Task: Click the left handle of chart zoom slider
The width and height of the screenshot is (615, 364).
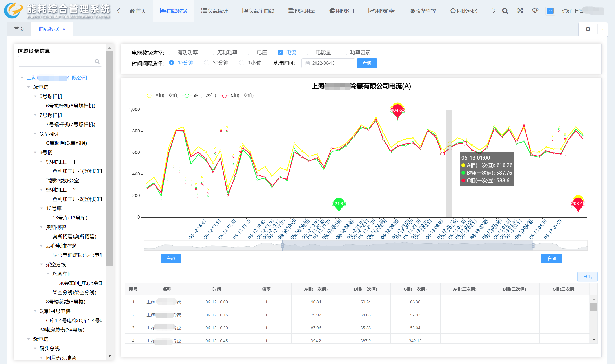Action: [282, 245]
